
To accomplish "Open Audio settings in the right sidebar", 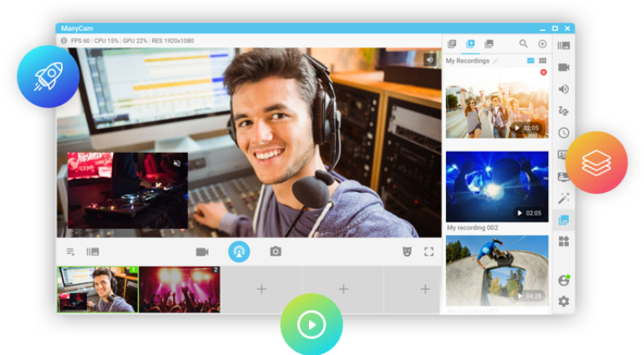I will 564,89.
